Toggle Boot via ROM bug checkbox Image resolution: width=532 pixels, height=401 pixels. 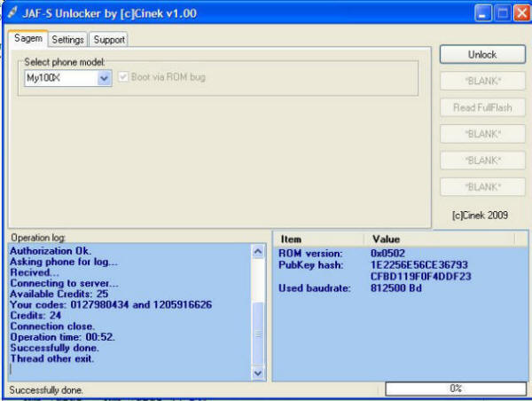(123, 76)
